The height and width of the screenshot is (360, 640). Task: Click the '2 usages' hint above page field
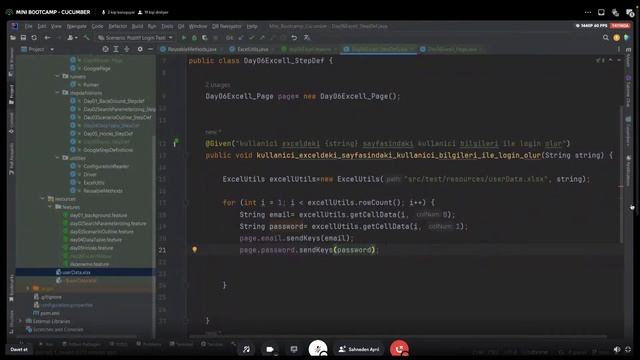point(218,85)
